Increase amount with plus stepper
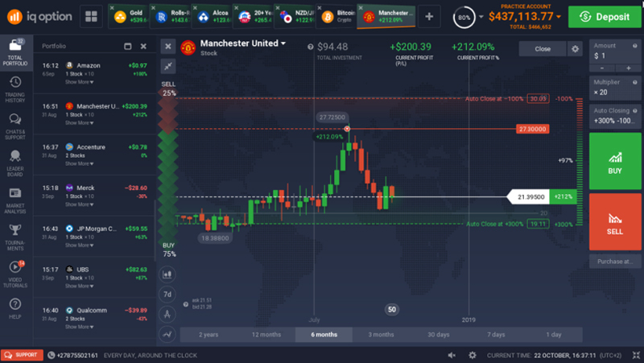This screenshot has width=644, height=363. pyautogui.click(x=629, y=68)
